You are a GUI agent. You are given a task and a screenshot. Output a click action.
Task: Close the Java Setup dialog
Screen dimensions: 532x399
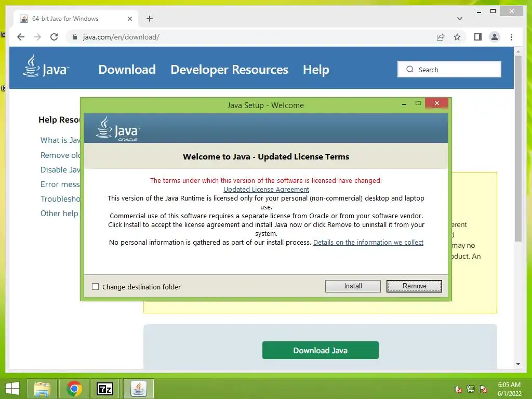[436, 103]
